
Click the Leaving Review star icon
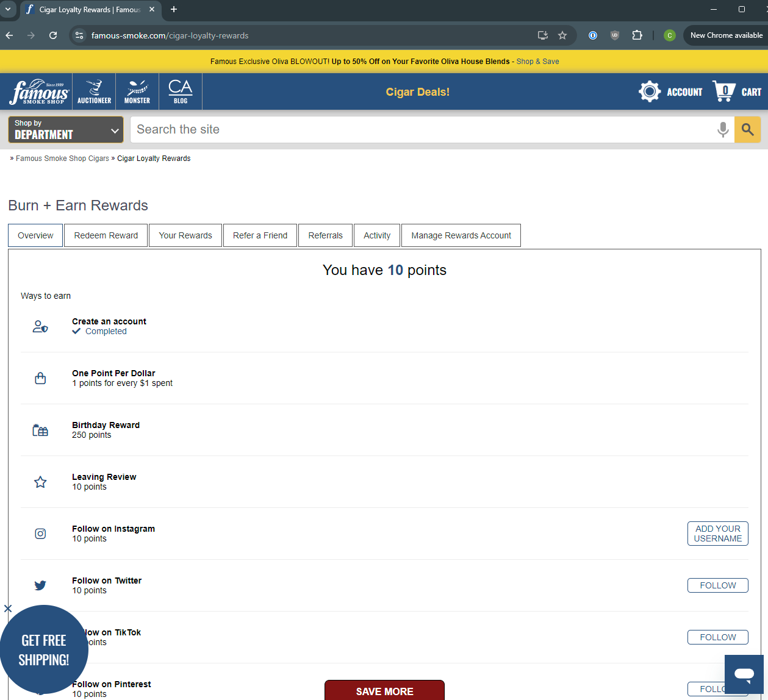[x=40, y=482]
